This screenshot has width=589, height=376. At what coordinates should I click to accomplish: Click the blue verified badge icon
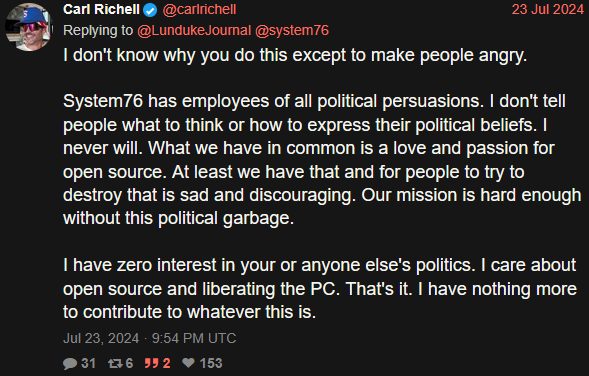pos(150,10)
